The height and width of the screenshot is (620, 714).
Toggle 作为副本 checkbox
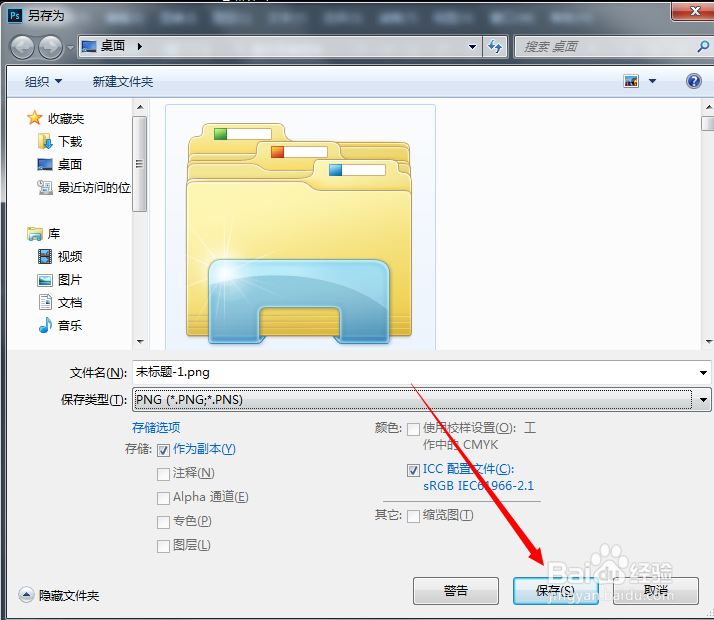click(x=163, y=450)
